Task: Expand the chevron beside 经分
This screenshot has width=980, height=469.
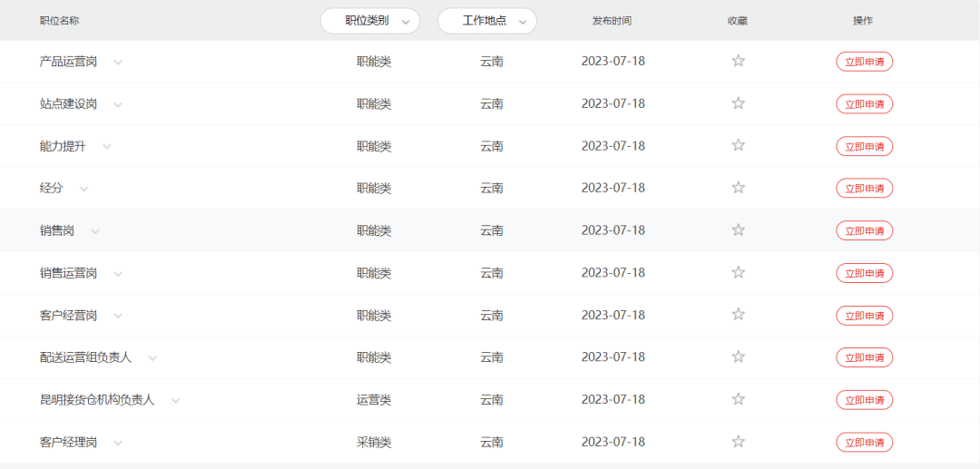Action: pyautogui.click(x=84, y=189)
